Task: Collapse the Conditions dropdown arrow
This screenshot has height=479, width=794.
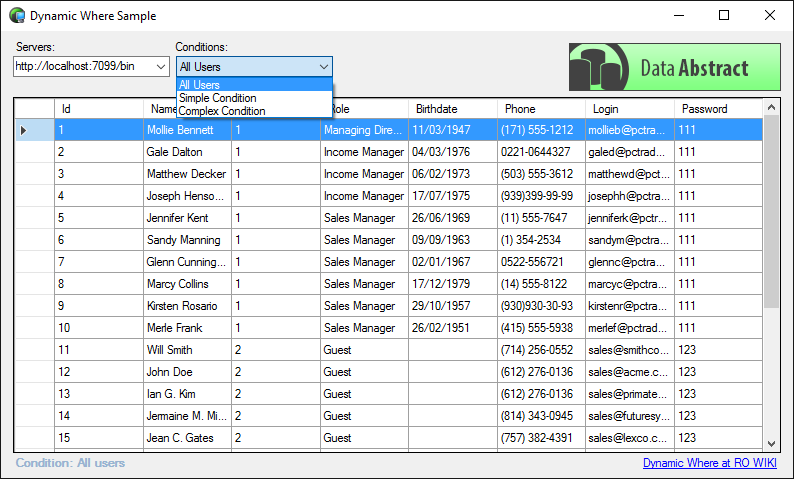Action: (323, 66)
